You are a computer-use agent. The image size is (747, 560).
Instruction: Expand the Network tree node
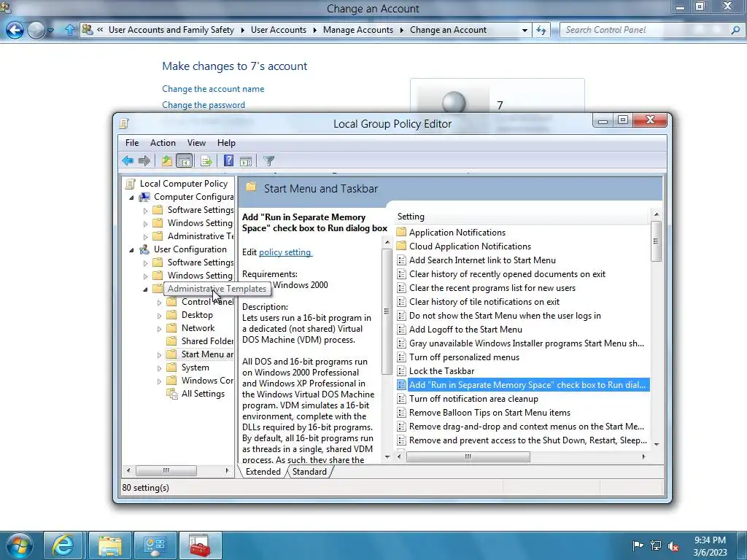(x=159, y=329)
